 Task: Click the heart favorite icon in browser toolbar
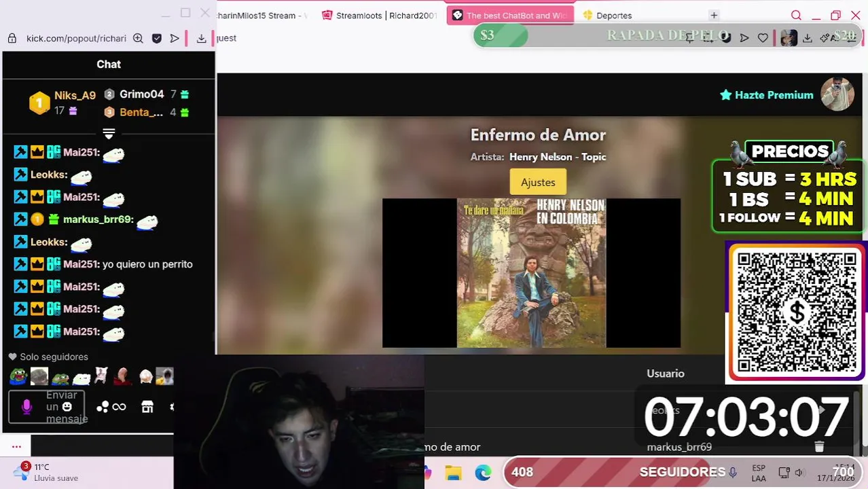click(763, 38)
